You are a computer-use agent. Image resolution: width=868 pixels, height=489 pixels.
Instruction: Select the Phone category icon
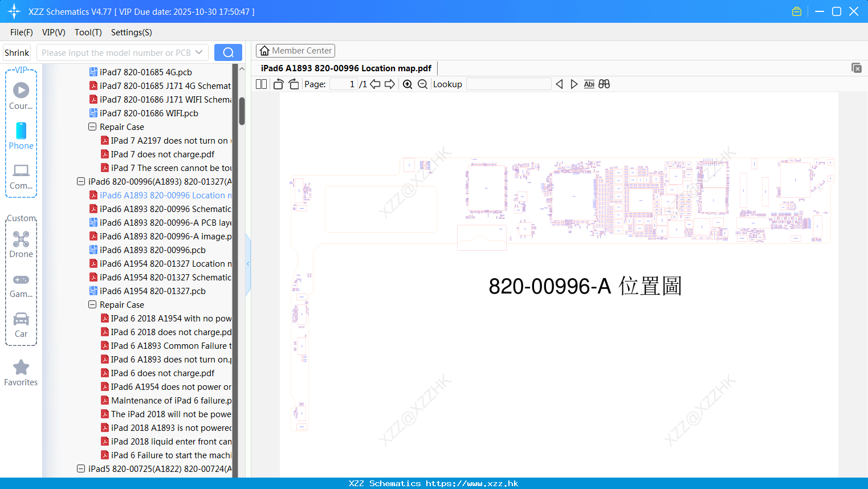tap(21, 136)
